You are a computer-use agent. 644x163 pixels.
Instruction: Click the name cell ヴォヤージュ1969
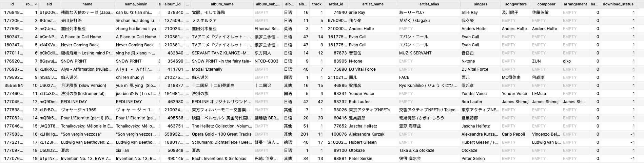tap(78, 110)
